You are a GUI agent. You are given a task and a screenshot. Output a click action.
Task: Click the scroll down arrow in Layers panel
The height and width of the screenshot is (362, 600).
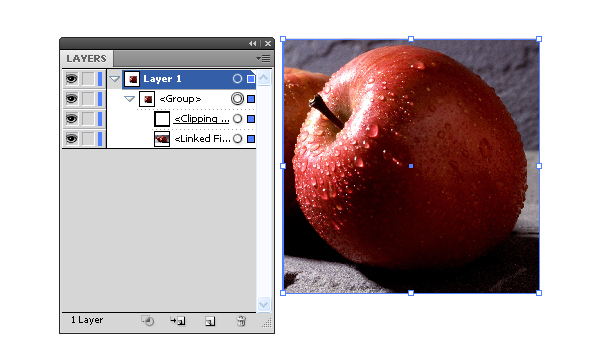pyautogui.click(x=264, y=304)
